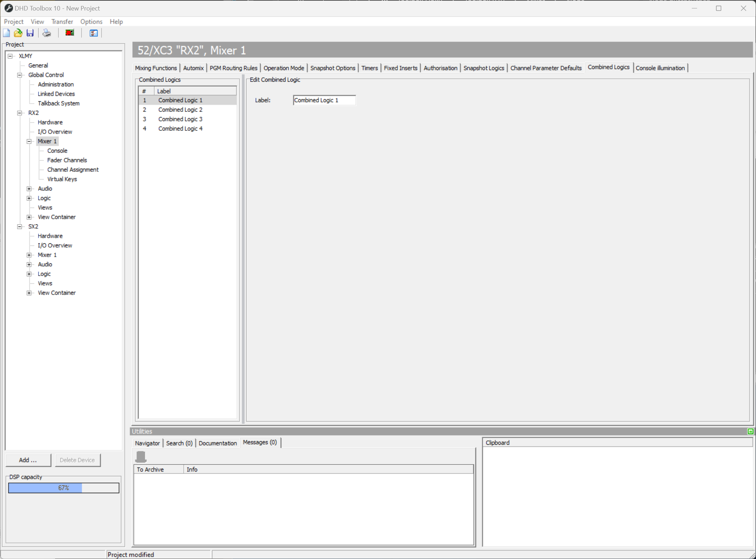Click the Delete Device button
The height and width of the screenshot is (559, 756).
(x=78, y=460)
